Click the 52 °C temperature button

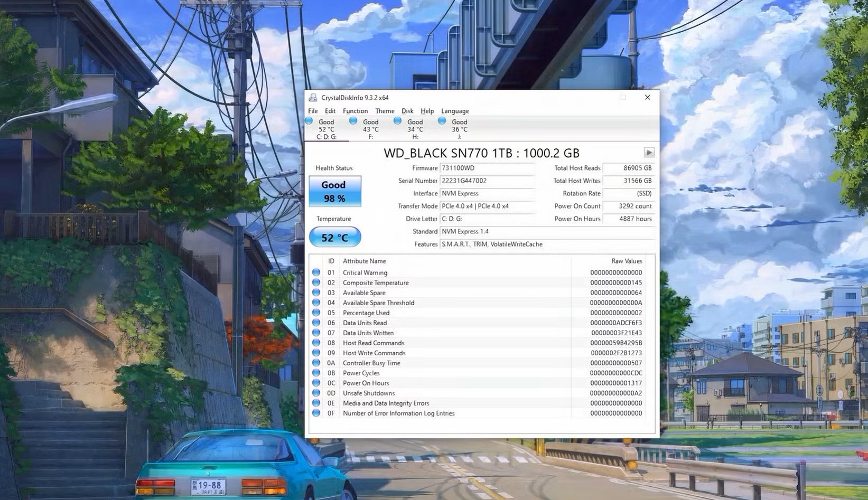click(x=334, y=237)
